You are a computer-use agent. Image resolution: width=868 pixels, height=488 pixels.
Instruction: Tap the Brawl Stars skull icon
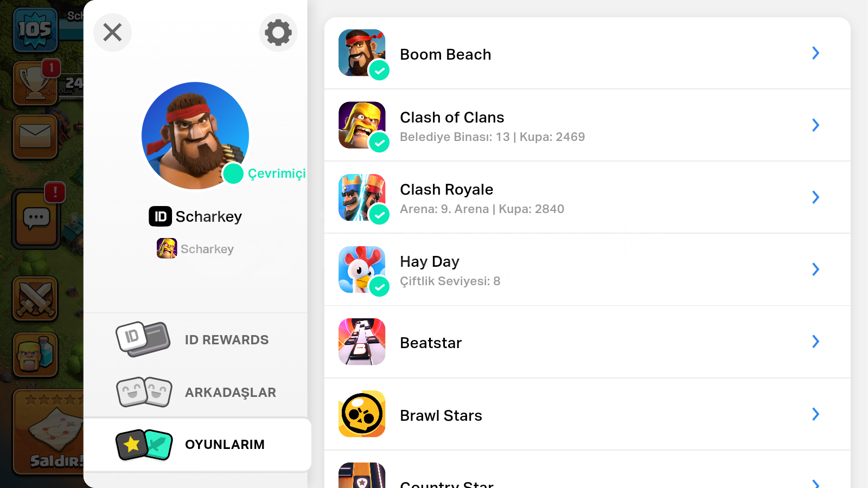pyautogui.click(x=362, y=414)
